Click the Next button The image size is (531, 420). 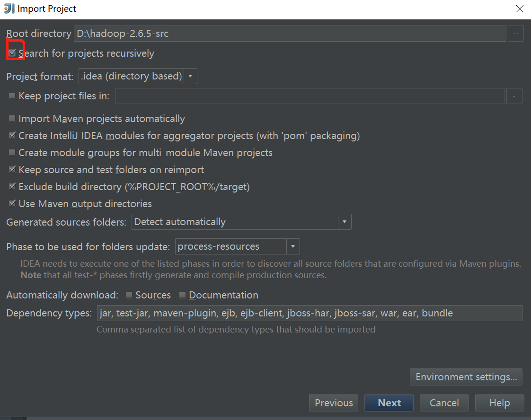pyautogui.click(x=389, y=402)
